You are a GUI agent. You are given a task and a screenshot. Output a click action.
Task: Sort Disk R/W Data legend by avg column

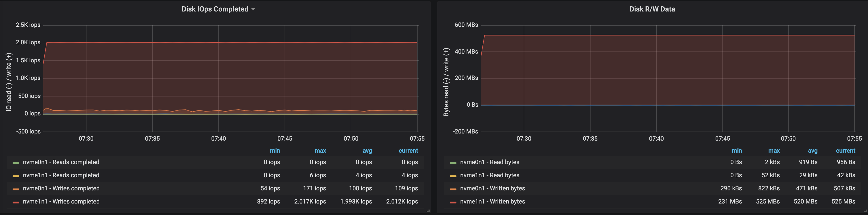(812, 151)
